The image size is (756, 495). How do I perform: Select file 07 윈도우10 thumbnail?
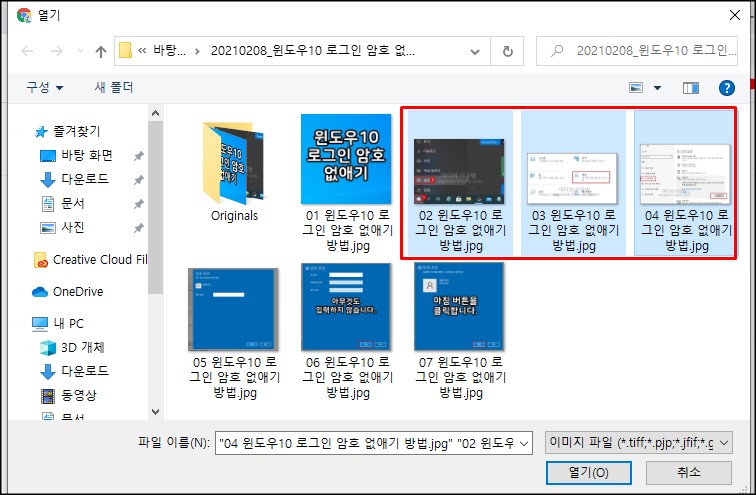(x=459, y=307)
